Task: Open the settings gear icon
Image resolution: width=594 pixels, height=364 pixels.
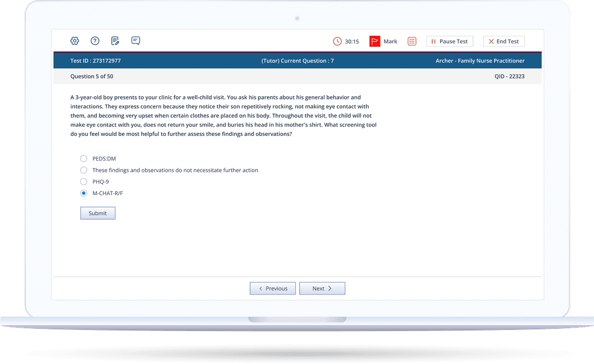Action: click(75, 41)
